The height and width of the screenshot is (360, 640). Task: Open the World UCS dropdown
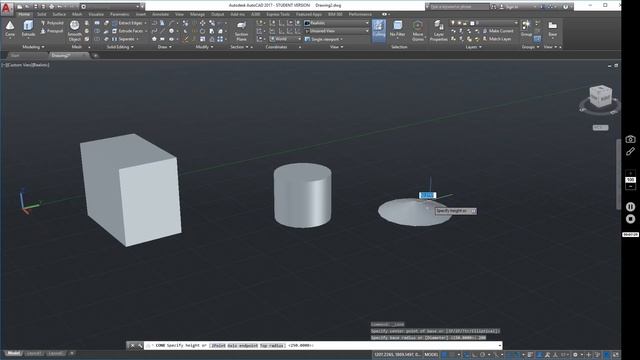point(285,39)
